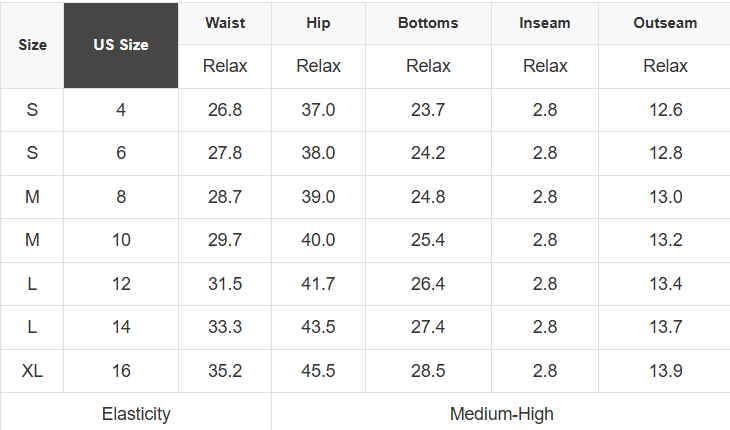Select the Inseam column header

pos(545,23)
